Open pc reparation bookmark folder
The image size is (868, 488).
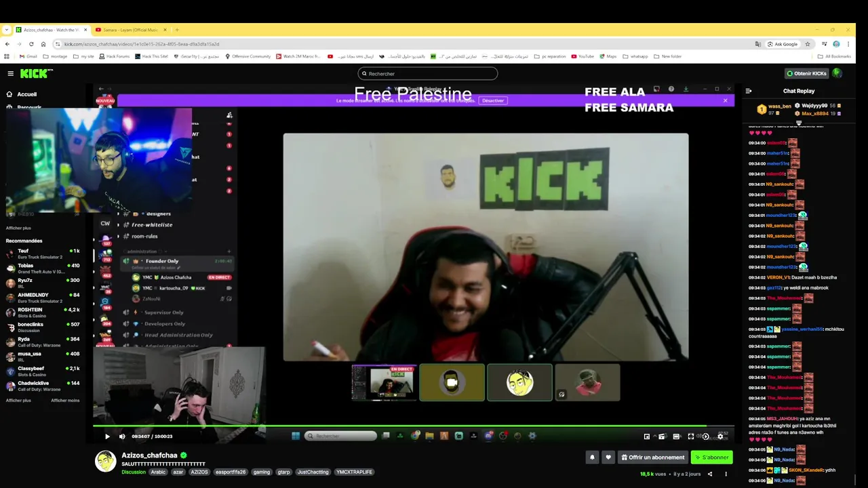click(550, 56)
